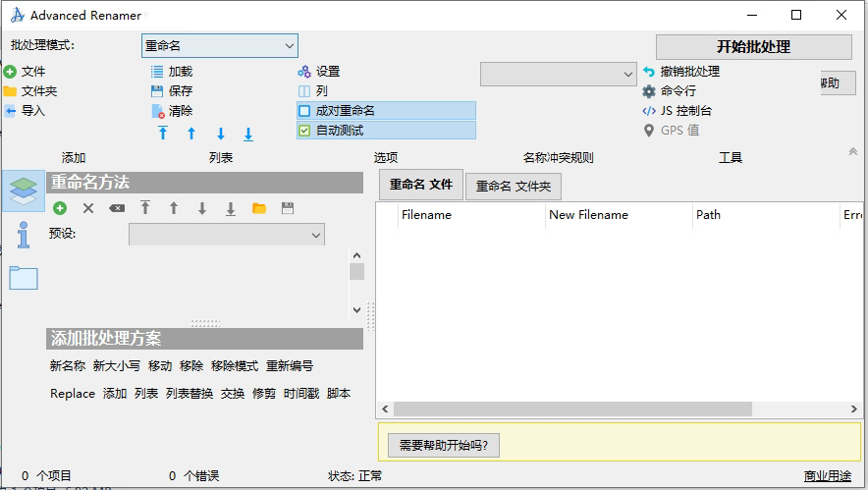Open the 批处理模式 重命名 dropdown
The width and height of the screenshot is (868, 490).
click(219, 46)
